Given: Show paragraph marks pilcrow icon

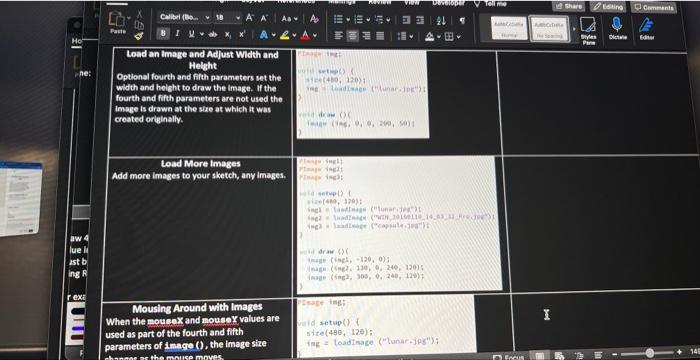Looking at the screenshot, I should click(x=462, y=21).
